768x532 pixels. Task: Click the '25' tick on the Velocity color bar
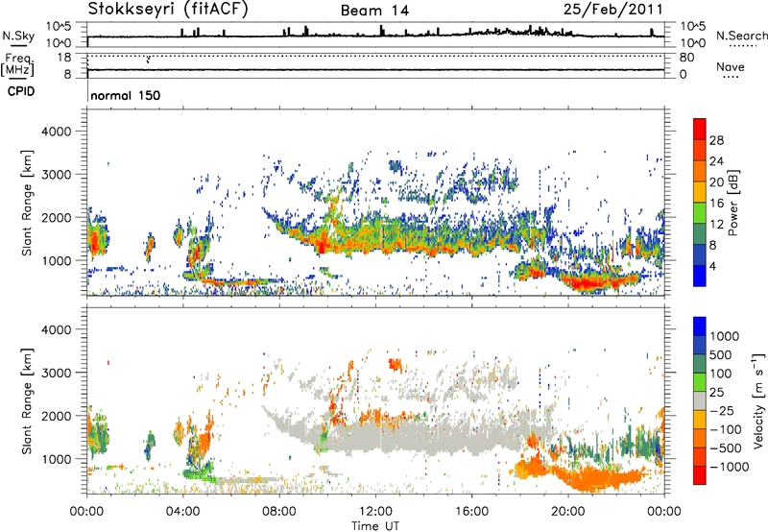click(717, 393)
